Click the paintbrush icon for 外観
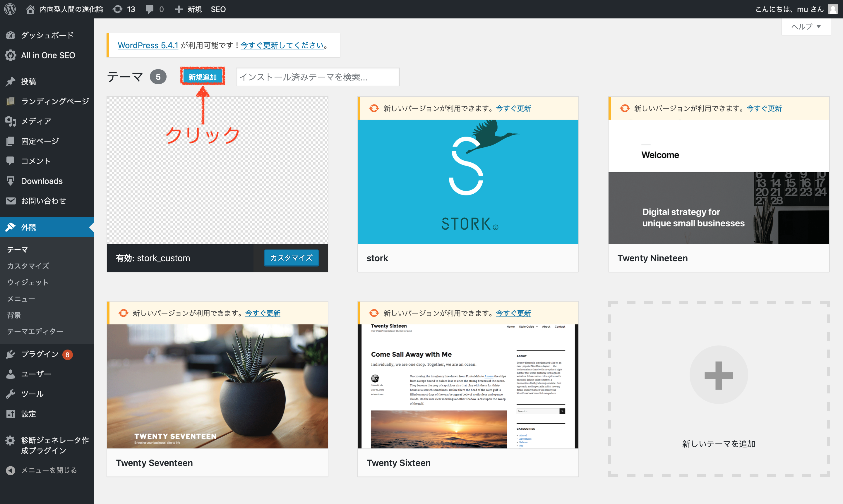The image size is (843, 504). [x=11, y=227]
